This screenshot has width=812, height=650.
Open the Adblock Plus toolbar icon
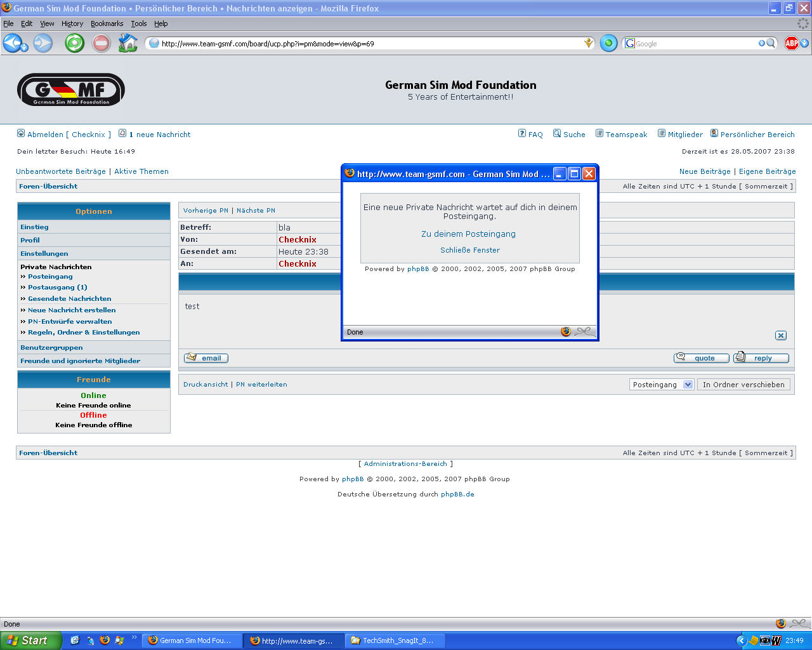pos(791,43)
